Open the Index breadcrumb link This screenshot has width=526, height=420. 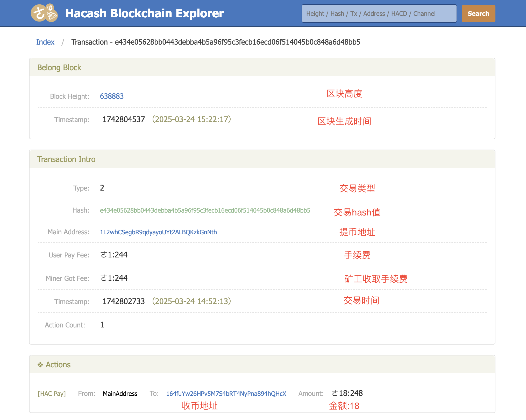[45, 42]
